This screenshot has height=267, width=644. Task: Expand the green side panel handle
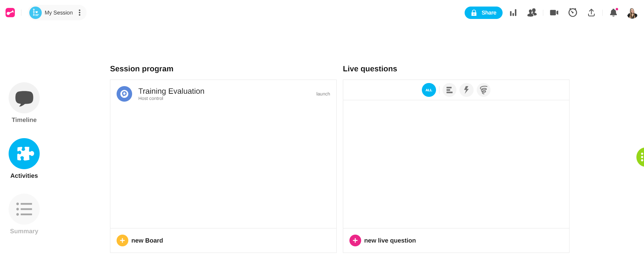641,157
